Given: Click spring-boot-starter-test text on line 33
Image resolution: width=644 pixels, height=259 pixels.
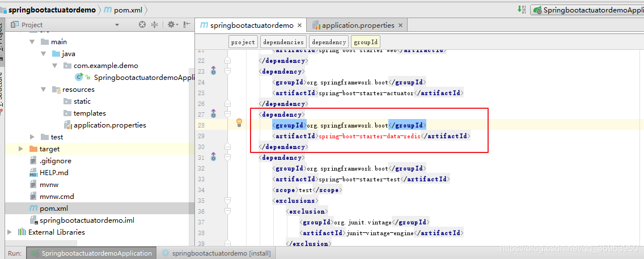Looking at the screenshot, I should coord(359,179).
